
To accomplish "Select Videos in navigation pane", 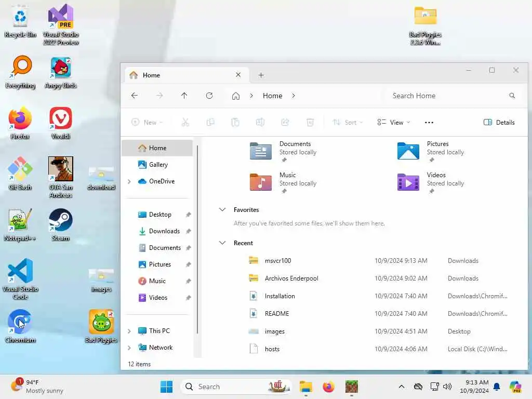I will tap(158, 298).
